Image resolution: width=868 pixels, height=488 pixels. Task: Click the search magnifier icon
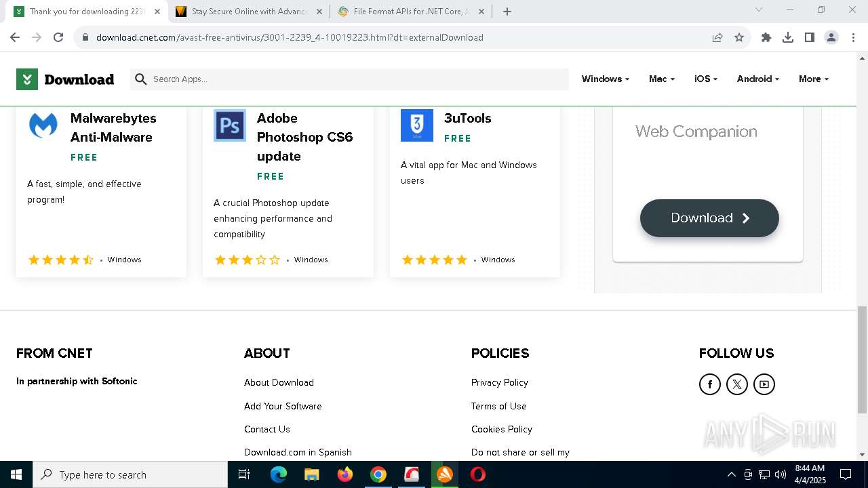pyautogui.click(x=141, y=79)
